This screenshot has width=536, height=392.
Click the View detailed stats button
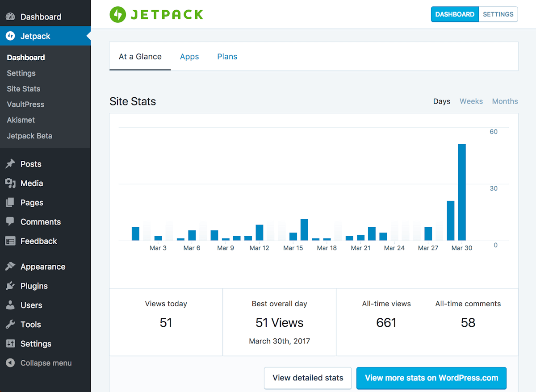[x=308, y=378]
